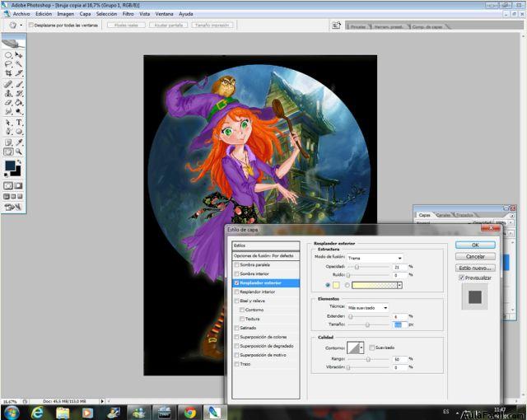Click OK in Estilo de capa dialog
Viewport: 527px width, 420px height.
click(x=475, y=245)
